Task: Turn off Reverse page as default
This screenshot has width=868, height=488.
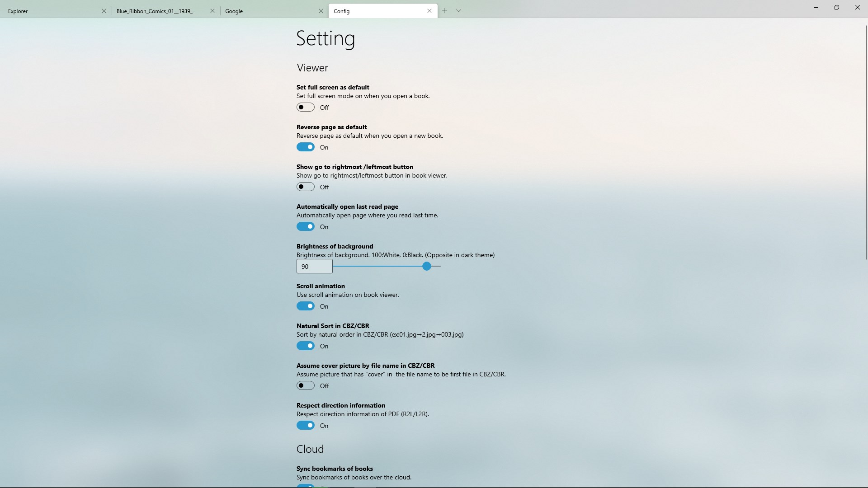Action: [306, 147]
